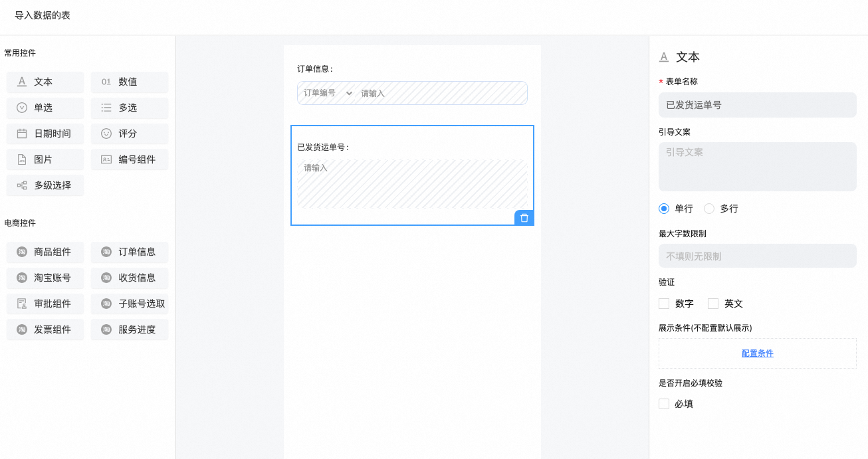Select the 多行 radio option

pos(709,209)
